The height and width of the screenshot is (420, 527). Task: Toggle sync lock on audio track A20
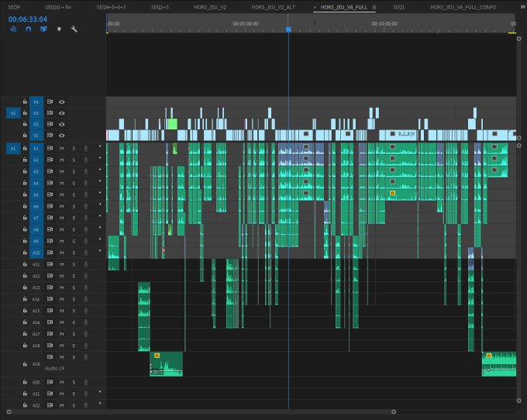pos(50,382)
